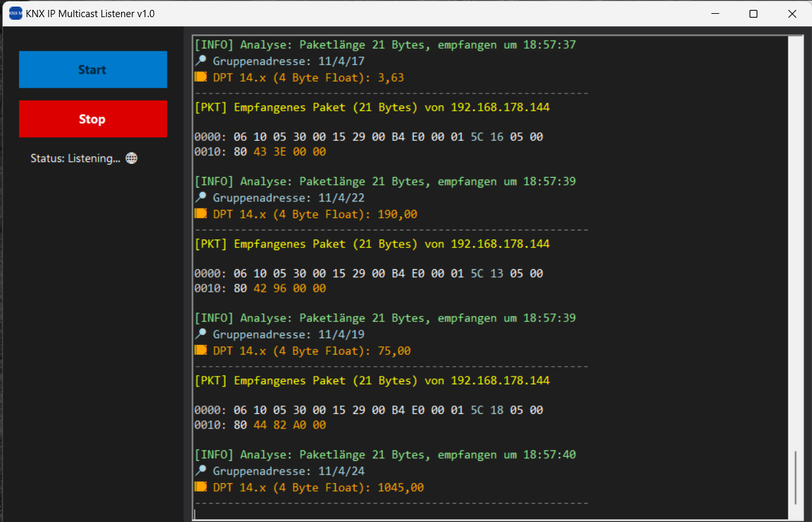The height and width of the screenshot is (522, 812).
Task: Click the INFO line timestamped 18:57:37
Action: pyautogui.click(x=384, y=44)
